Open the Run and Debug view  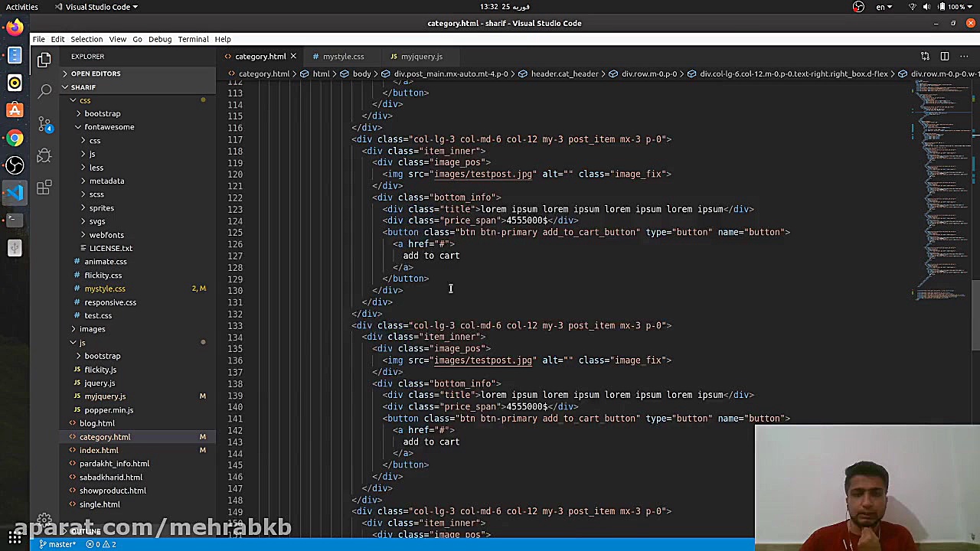(44, 155)
